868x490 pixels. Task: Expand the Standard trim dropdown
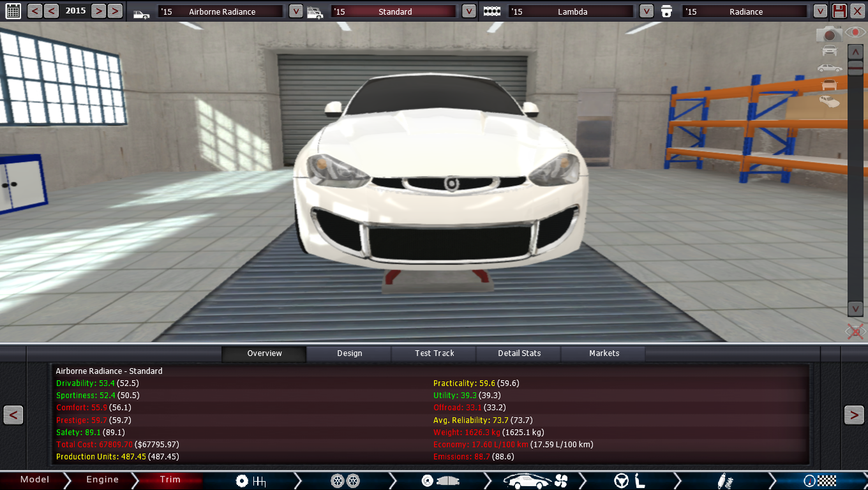click(468, 11)
